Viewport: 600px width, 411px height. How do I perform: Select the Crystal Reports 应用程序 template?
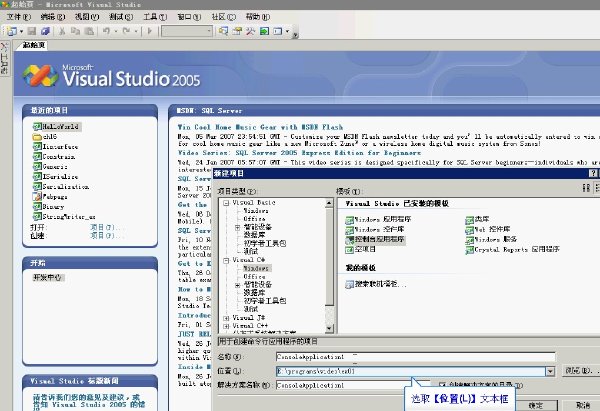[x=512, y=250]
